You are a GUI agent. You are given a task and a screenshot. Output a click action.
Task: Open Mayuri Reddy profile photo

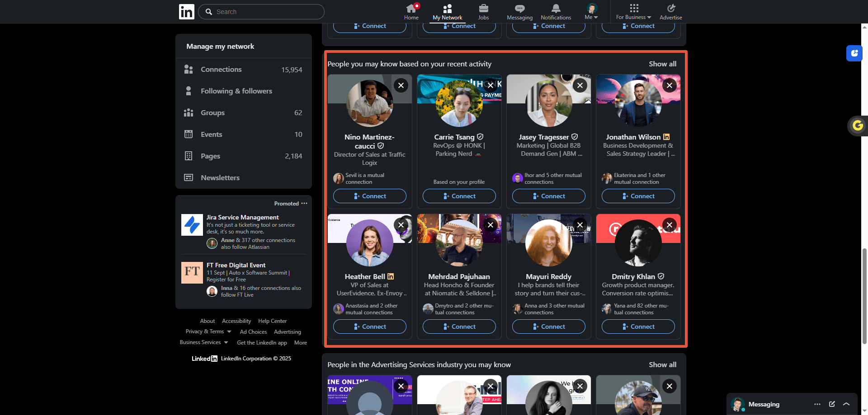pyautogui.click(x=549, y=243)
